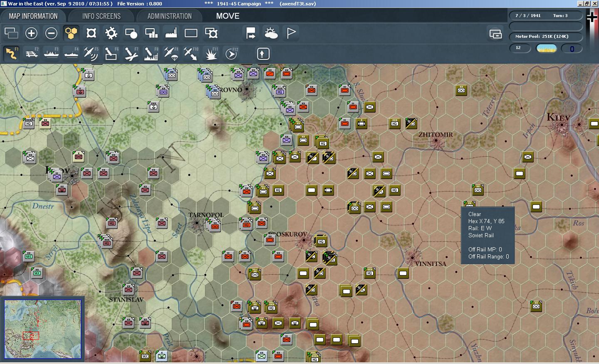Image resolution: width=599 pixels, height=364 pixels.
Task: Click the MOVE mode label
Action: coord(228,16)
